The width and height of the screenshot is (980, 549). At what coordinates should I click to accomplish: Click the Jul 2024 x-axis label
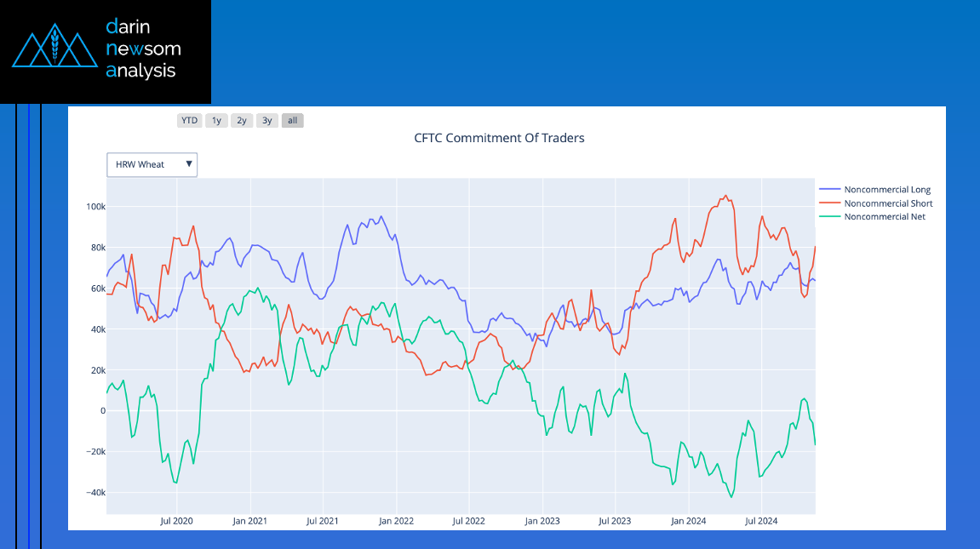pyautogui.click(x=761, y=521)
